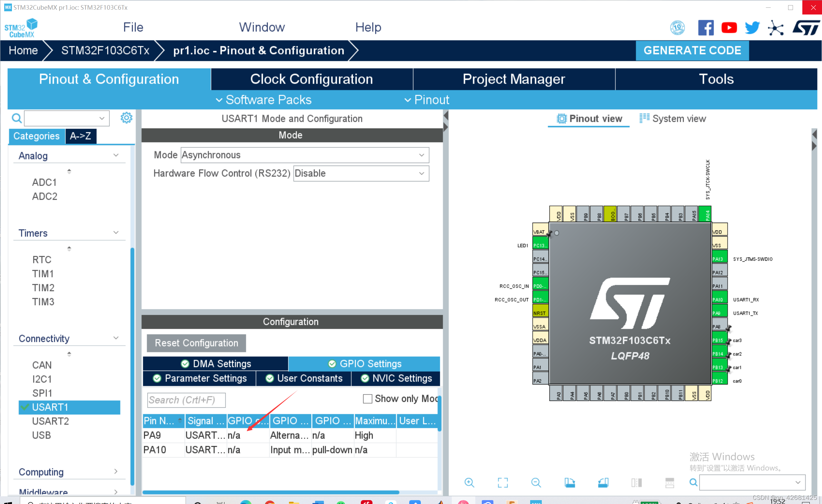Screen dimensions: 822x504
Task: Open the pin search dropdown
Action: tap(797, 482)
